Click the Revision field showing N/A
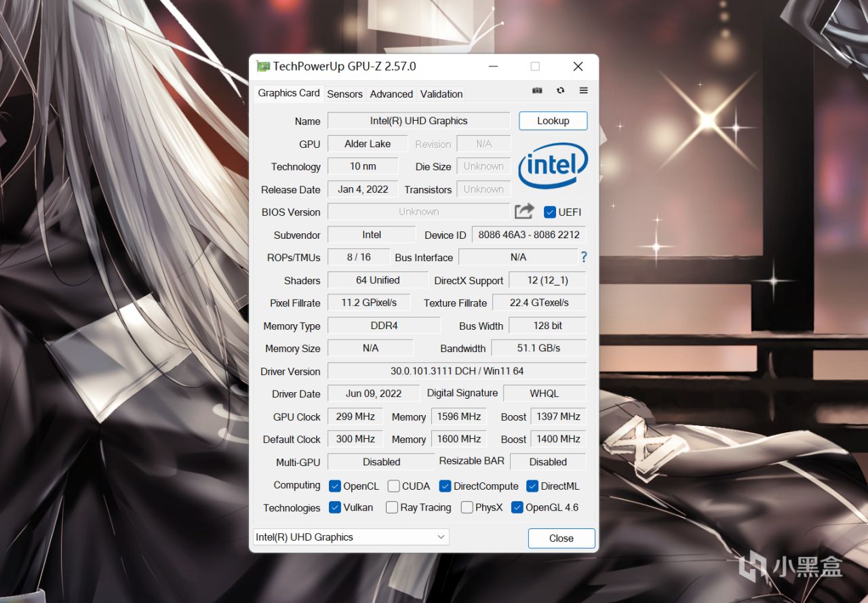868x603 pixels. tap(484, 144)
